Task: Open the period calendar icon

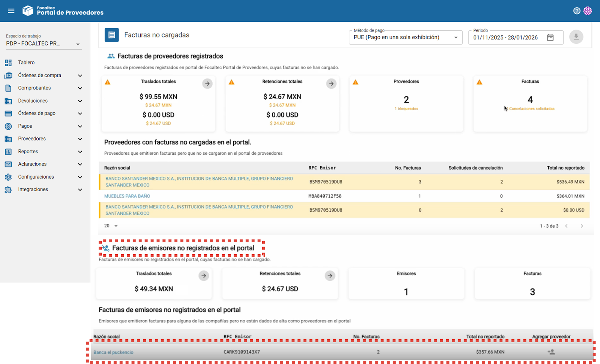Action: tap(550, 37)
